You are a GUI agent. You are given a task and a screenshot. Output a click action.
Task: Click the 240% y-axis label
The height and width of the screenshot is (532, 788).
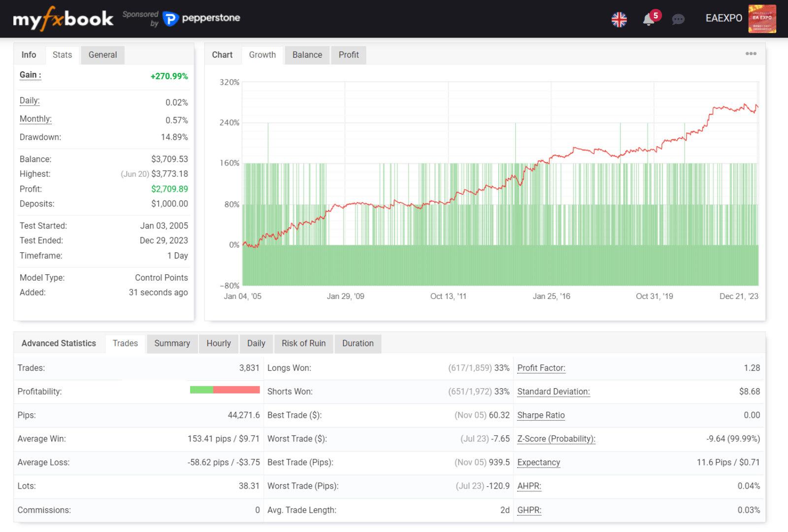coord(230,123)
